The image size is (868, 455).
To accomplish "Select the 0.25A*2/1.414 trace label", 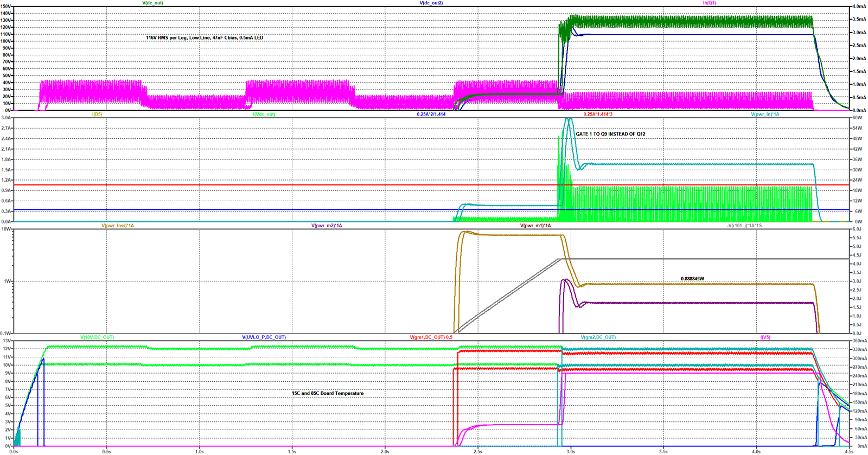I will pyautogui.click(x=431, y=114).
